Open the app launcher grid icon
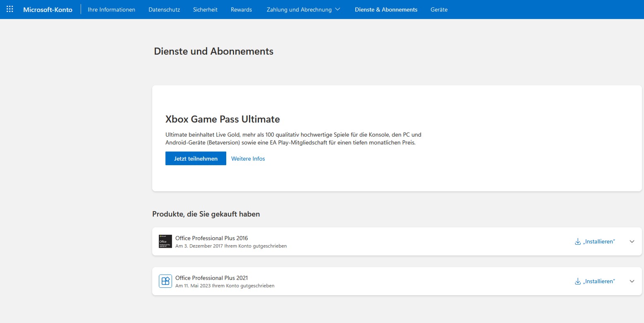644x323 pixels. [x=10, y=9]
